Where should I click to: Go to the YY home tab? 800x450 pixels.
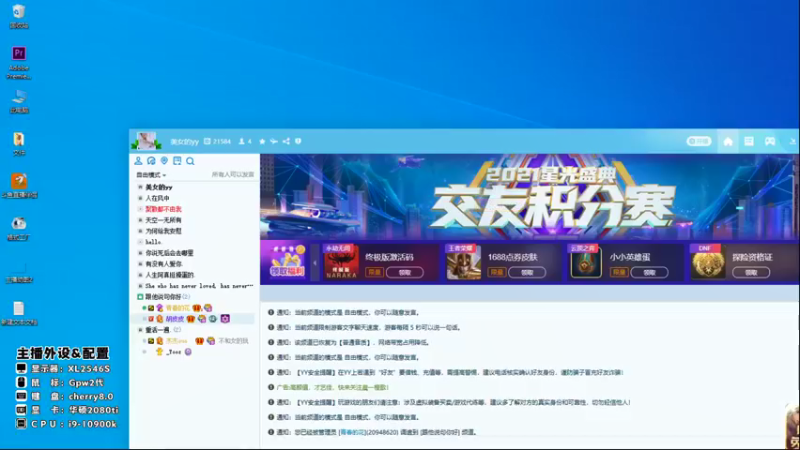click(x=728, y=142)
